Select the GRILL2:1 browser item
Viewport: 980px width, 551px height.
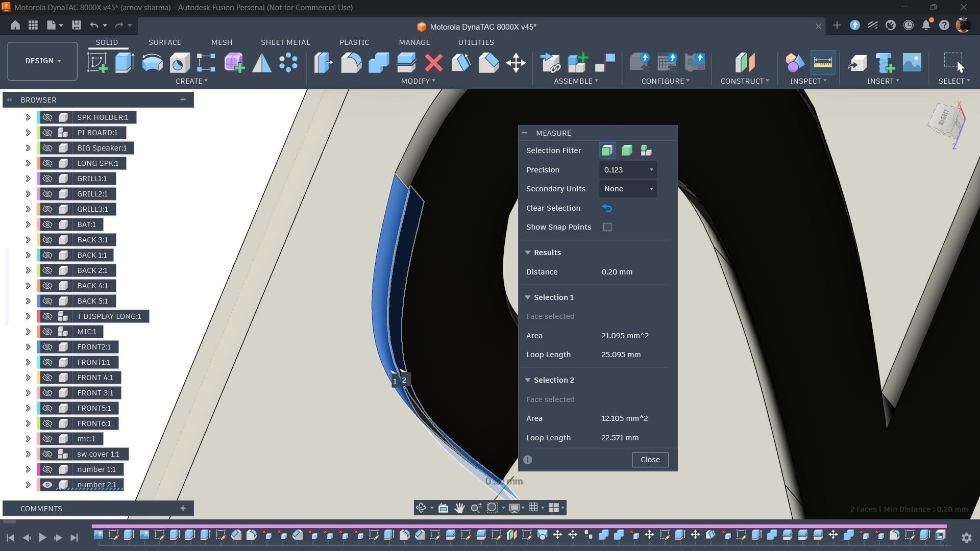[92, 194]
